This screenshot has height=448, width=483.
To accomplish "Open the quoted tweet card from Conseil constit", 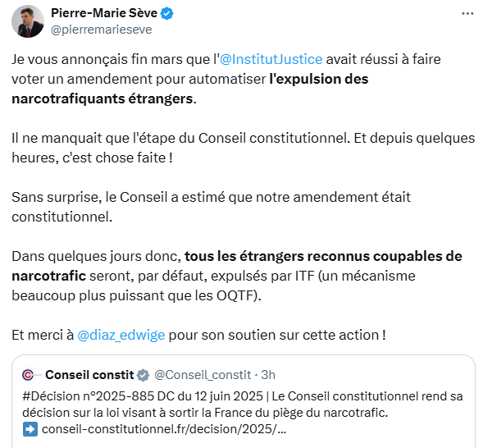I will point(244,401).
